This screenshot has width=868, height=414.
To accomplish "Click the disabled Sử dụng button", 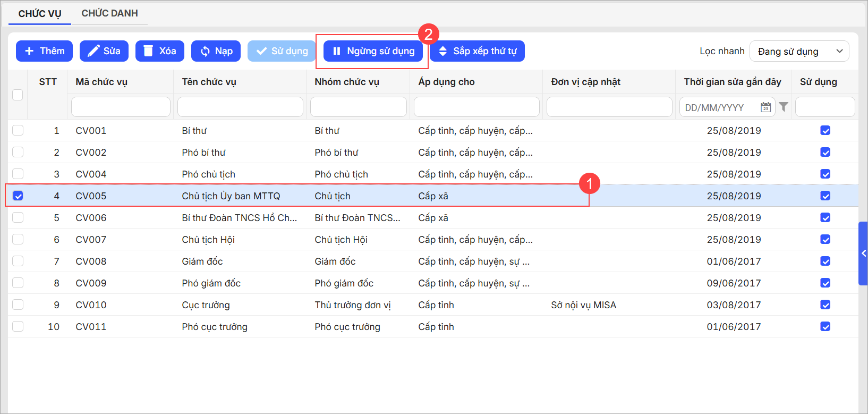I will 282,51.
